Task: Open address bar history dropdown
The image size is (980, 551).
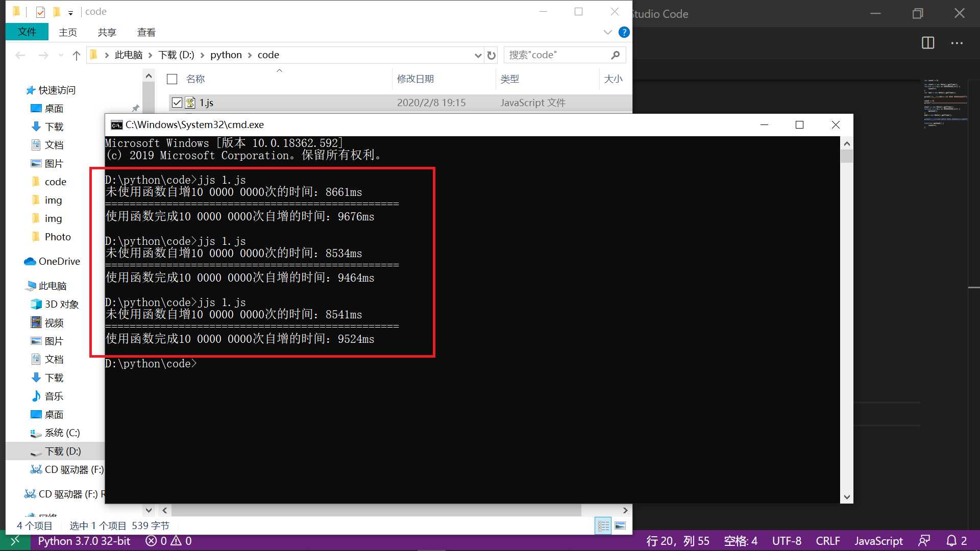Action: (478, 55)
